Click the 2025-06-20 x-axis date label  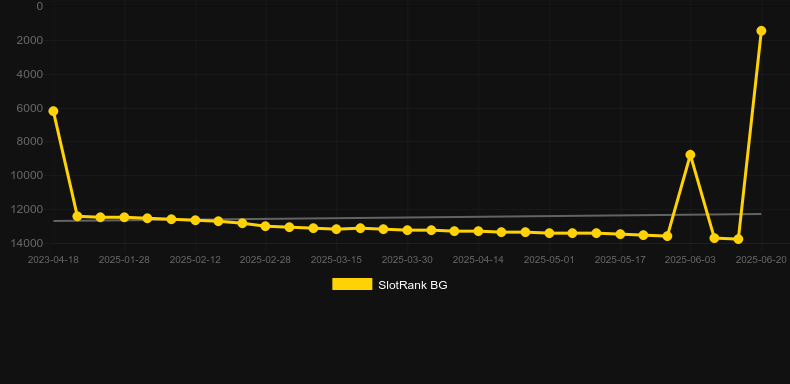[761, 260]
